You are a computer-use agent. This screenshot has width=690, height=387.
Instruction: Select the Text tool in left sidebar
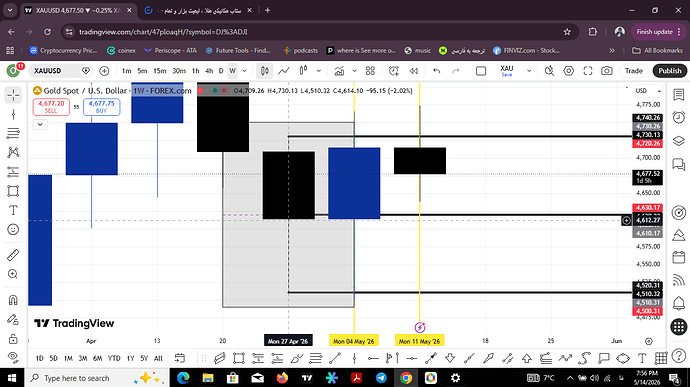pos(13,210)
